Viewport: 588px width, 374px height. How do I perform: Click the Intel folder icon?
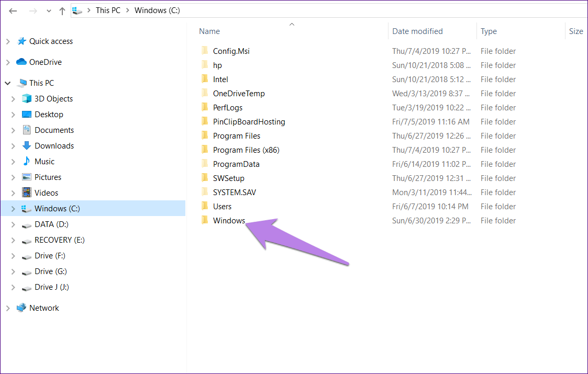[x=205, y=79]
